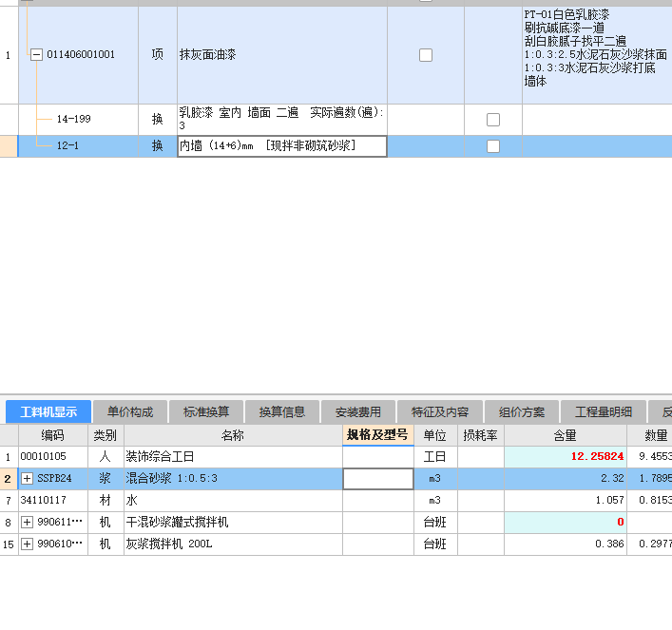The width and height of the screenshot is (672, 630).
Task: Select the 装饰综合工日 row name
Action: [160, 457]
